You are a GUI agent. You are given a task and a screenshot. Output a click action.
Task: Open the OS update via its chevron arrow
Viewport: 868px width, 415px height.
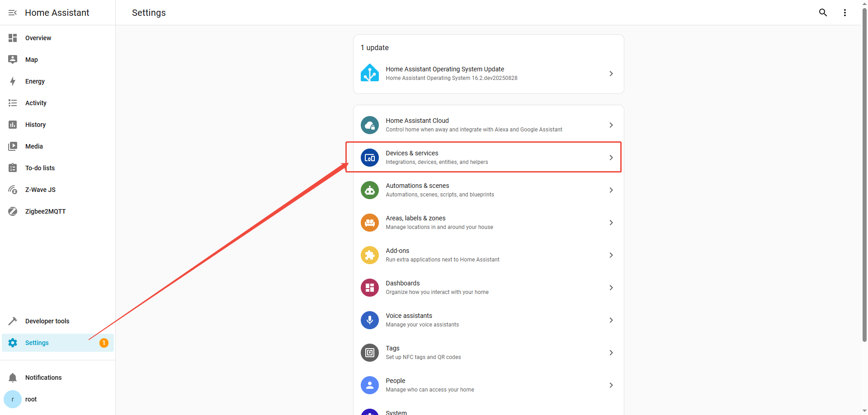click(611, 74)
